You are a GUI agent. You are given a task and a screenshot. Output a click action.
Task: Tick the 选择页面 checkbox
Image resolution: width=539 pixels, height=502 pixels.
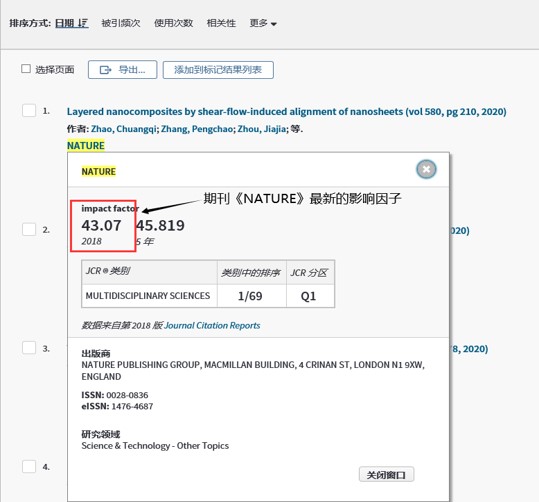coord(26,69)
